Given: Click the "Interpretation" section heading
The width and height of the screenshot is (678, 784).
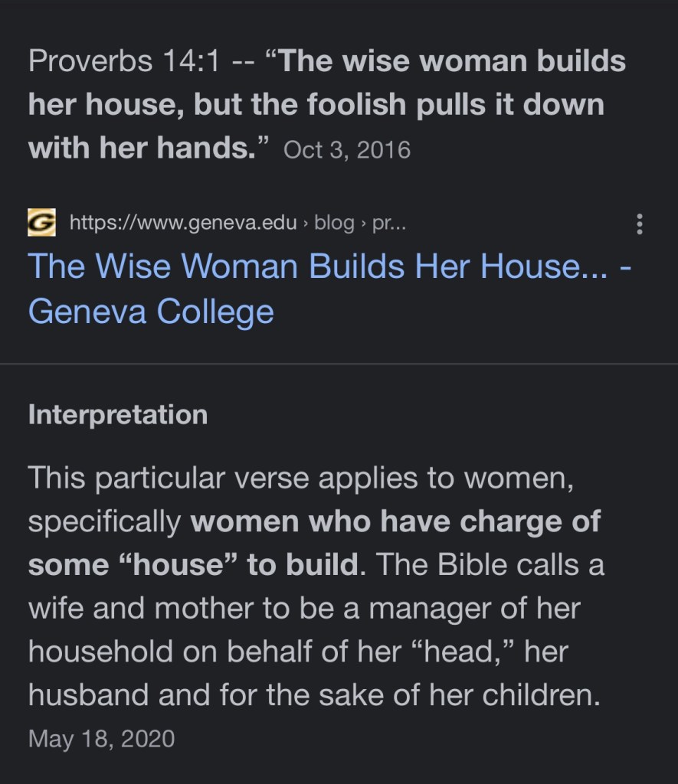Looking at the screenshot, I should click(118, 414).
